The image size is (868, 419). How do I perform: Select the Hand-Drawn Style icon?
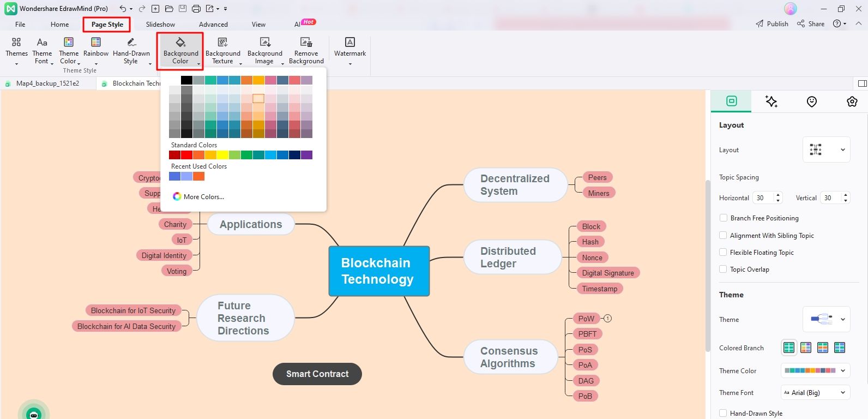click(x=131, y=43)
